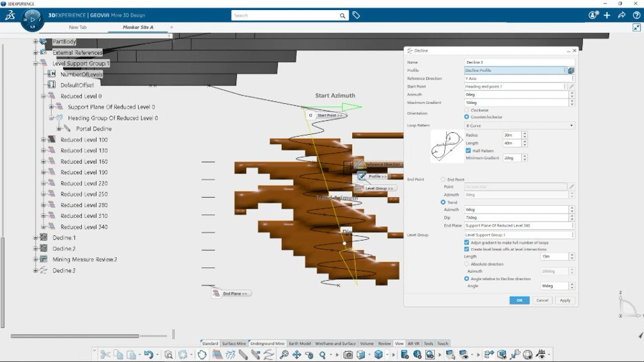This screenshot has height=362, width=644.
Task: Collapse the Level Support Group 1 node
Action: click(x=36, y=64)
